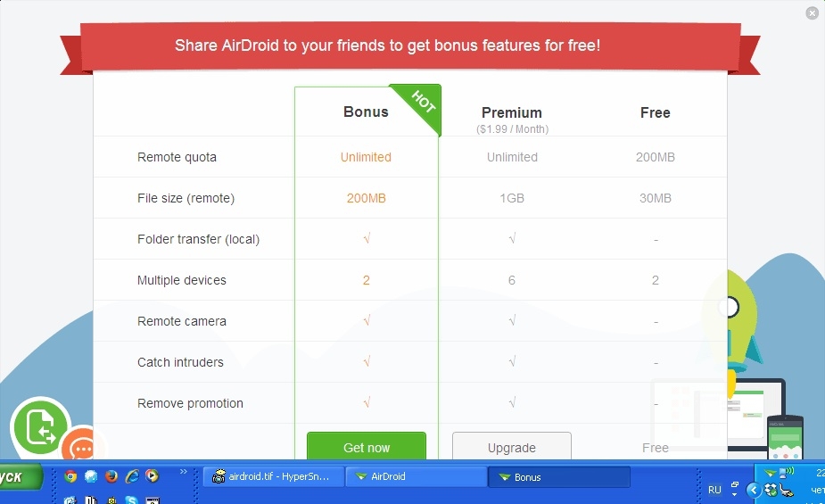Screen dimensions: 825x504
Task: Close the bonus promotion dialog
Action: 812,13
